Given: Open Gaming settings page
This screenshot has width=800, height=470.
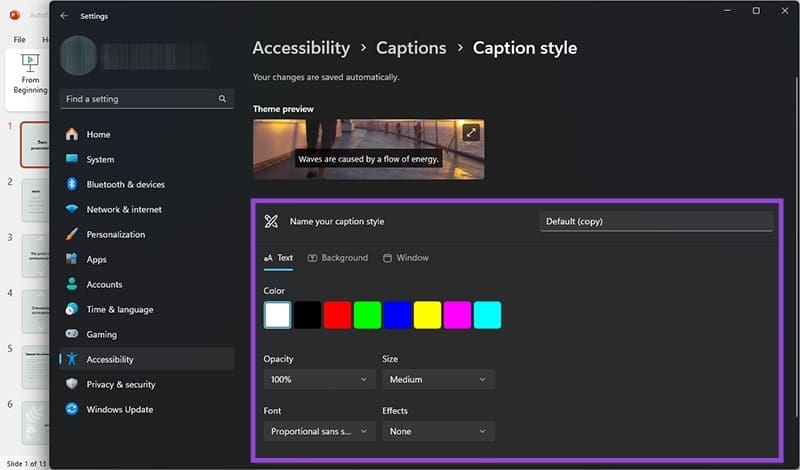Looking at the screenshot, I should 101,334.
